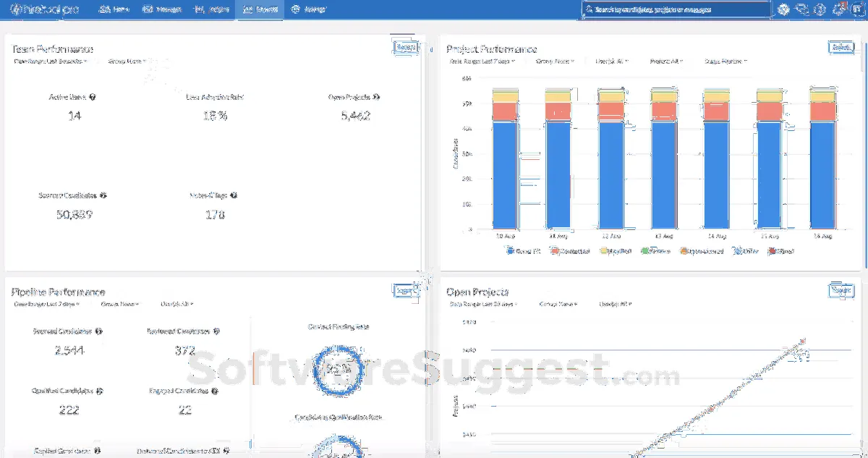Toggle the yellow Replied legend series
Image resolution: width=868 pixels, height=458 pixels.
coord(616,251)
